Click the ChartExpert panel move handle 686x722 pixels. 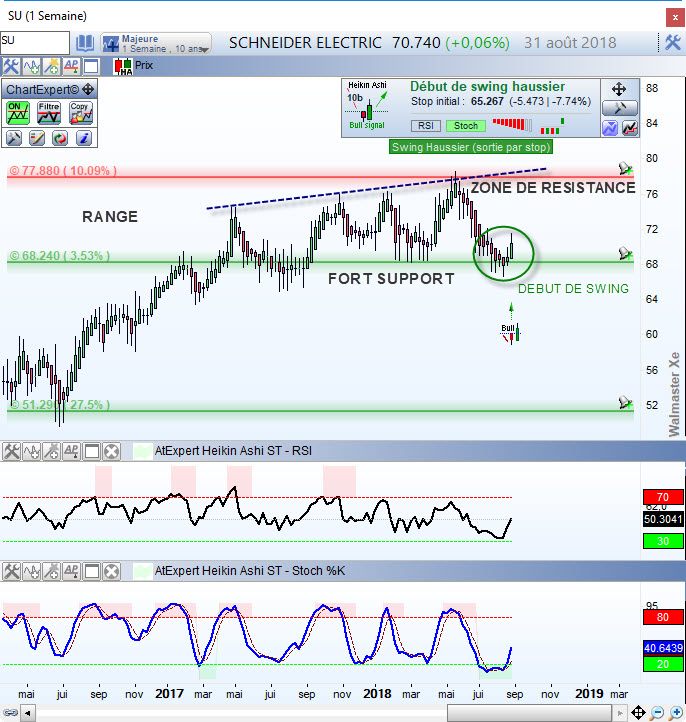88,89
